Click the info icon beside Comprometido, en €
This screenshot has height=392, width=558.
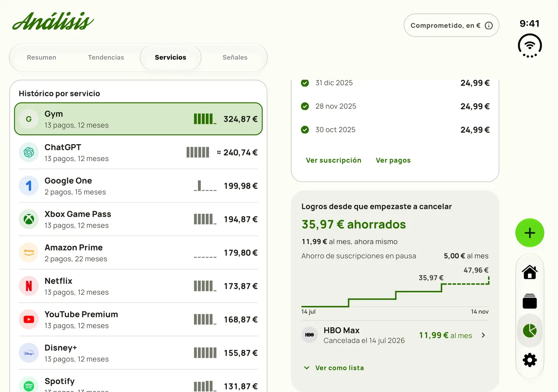coord(489,26)
